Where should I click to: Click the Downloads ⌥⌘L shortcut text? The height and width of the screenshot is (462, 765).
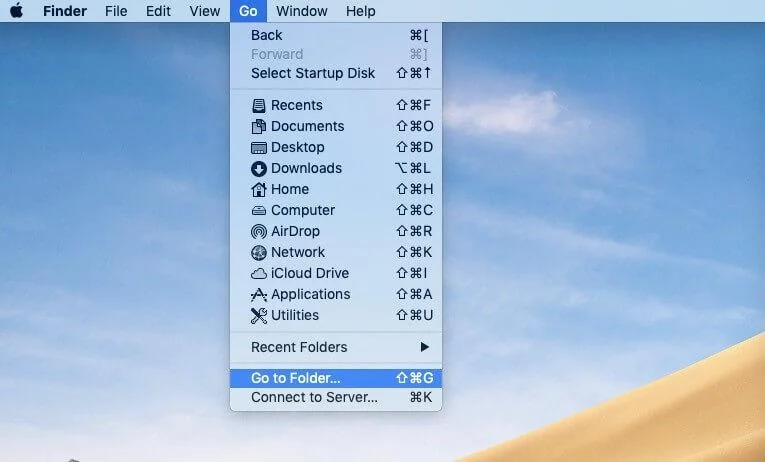413,168
